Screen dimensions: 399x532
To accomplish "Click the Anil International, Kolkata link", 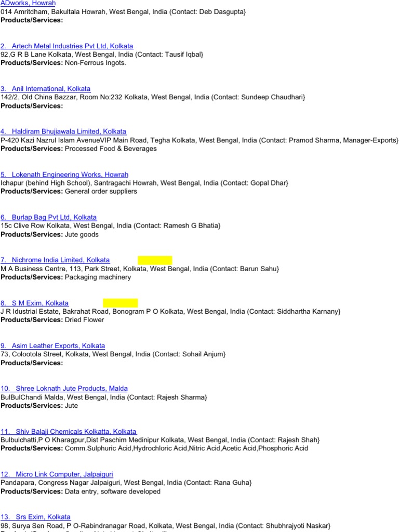I will click(46, 88).
